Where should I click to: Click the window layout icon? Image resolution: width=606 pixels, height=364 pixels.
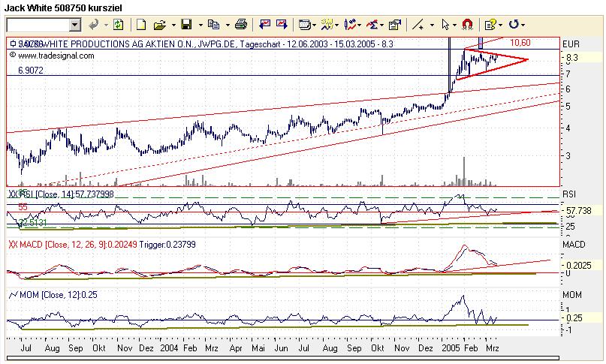(x=305, y=26)
